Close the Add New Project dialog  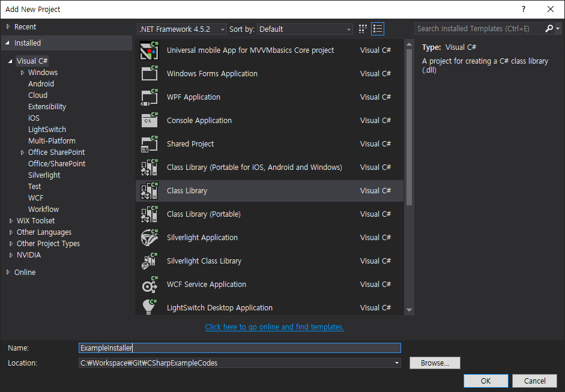[x=551, y=9]
